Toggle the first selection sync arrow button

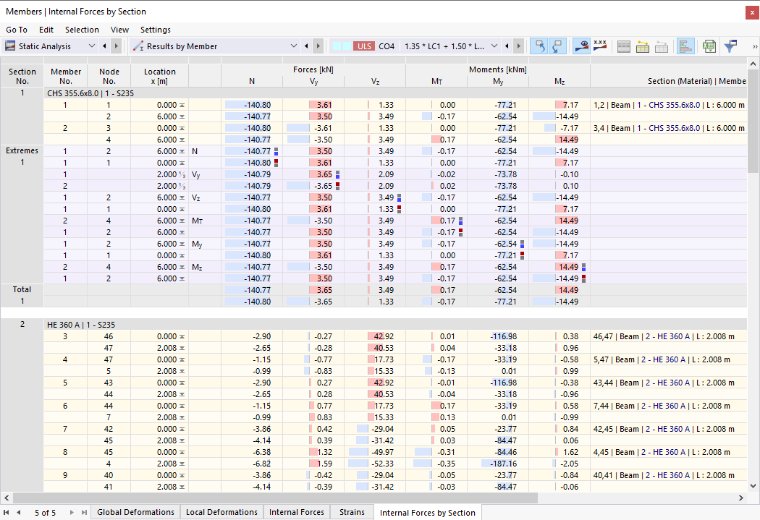[539, 47]
